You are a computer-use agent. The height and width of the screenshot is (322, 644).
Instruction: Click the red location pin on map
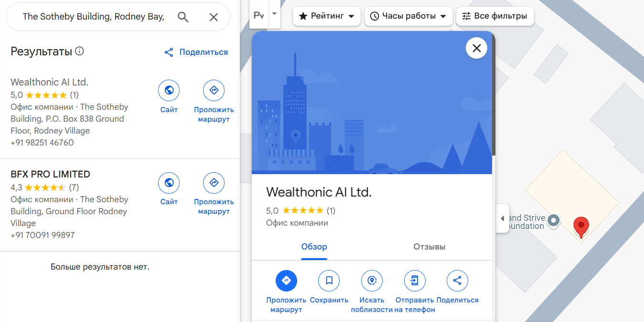(x=581, y=227)
